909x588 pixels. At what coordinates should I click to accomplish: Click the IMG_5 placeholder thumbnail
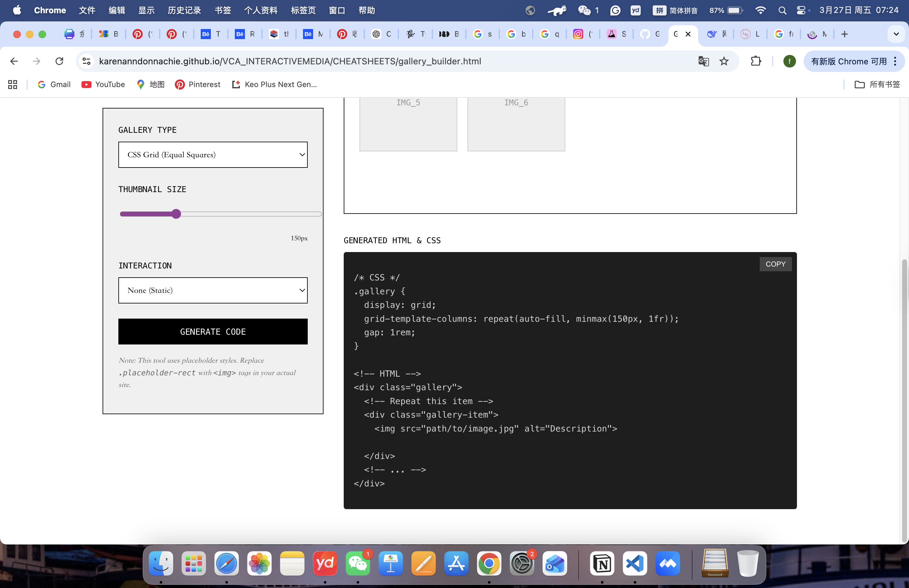coord(408,122)
